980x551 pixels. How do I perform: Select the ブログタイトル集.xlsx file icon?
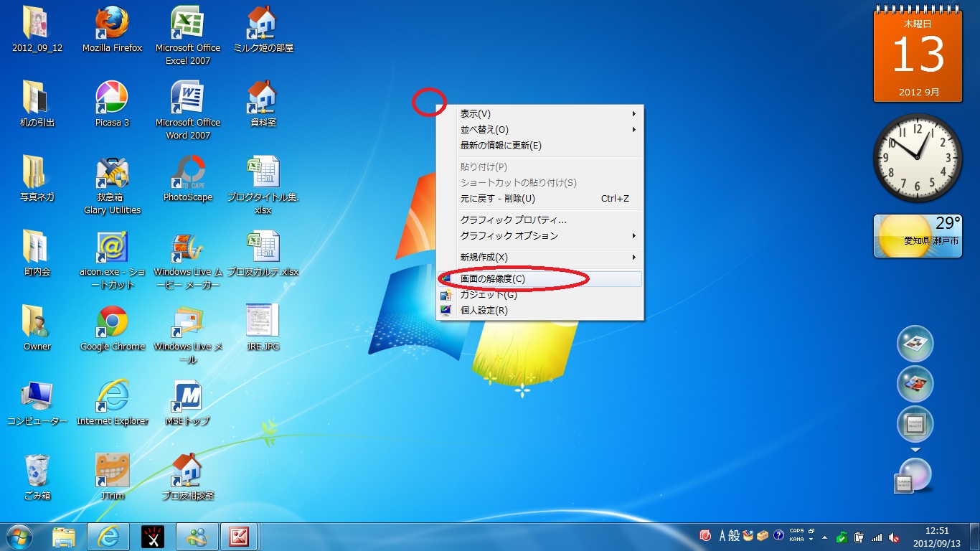coord(263,185)
